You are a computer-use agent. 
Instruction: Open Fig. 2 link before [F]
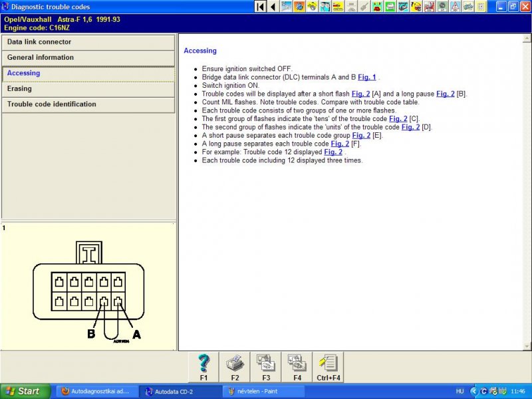point(340,144)
